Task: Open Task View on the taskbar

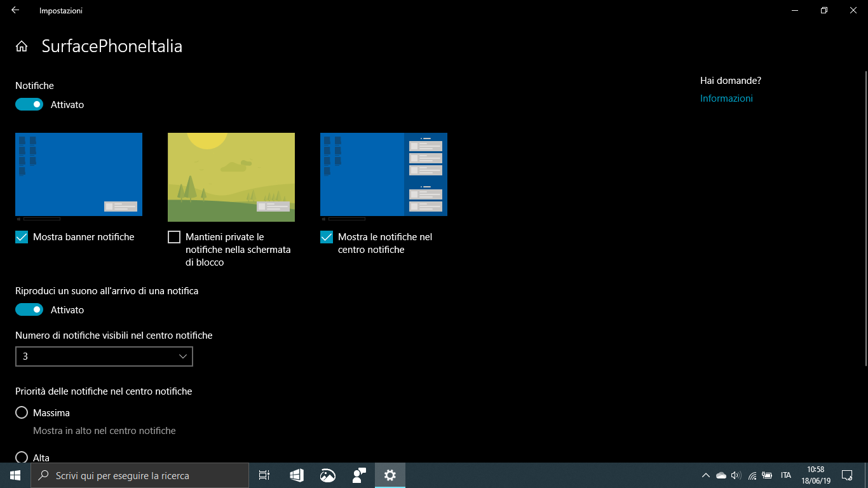Action: click(x=264, y=475)
